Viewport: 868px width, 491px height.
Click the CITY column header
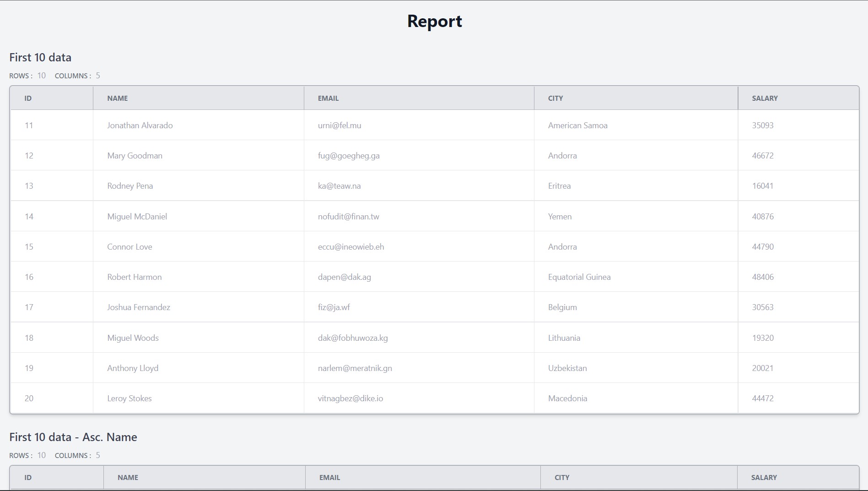pos(555,98)
